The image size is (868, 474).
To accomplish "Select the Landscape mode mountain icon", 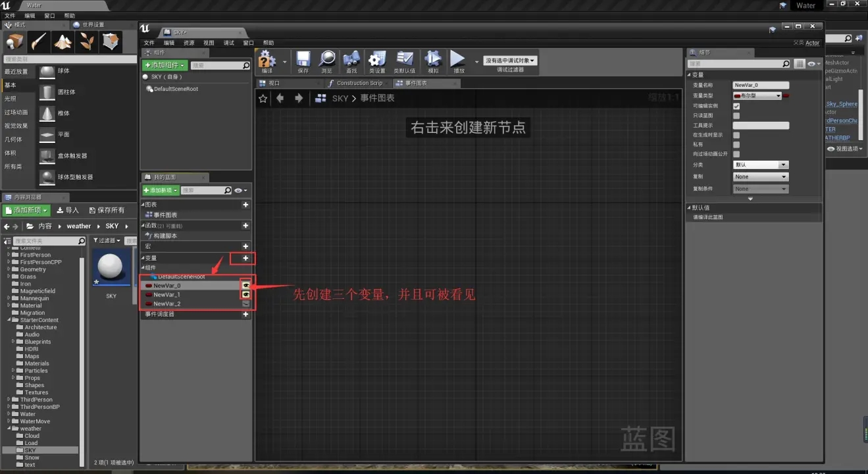I will tap(63, 42).
